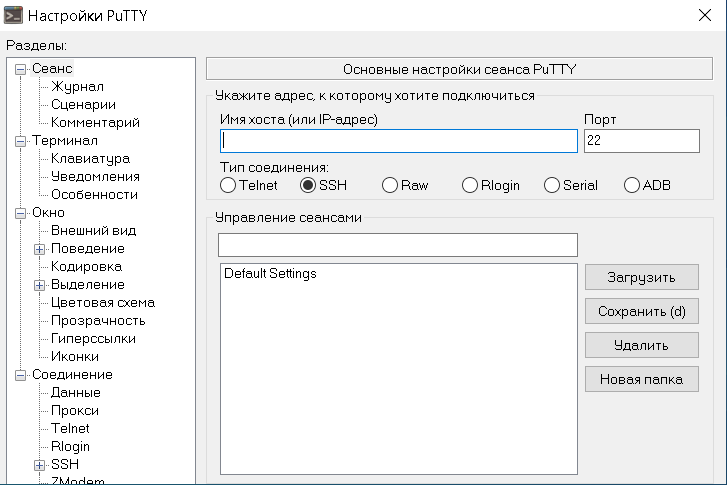Pick the Serial connection type
The width and height of the screenshot is (727, 485).
[x=551, y=185]
